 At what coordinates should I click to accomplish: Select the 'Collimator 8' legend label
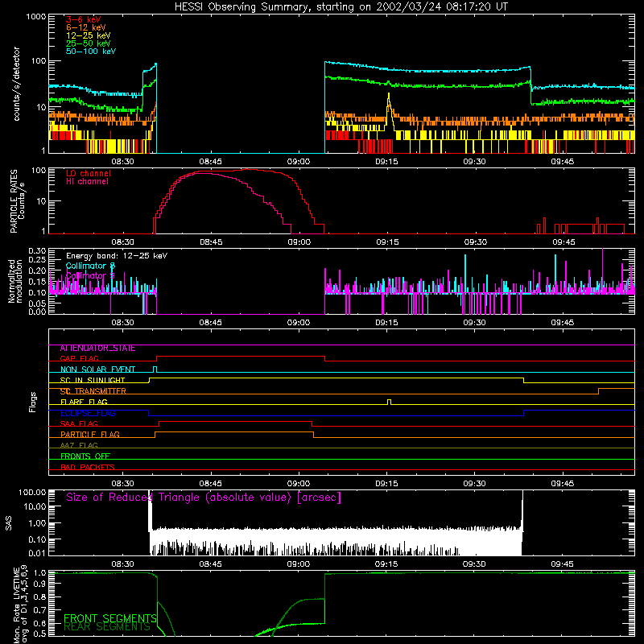point(90,266)
